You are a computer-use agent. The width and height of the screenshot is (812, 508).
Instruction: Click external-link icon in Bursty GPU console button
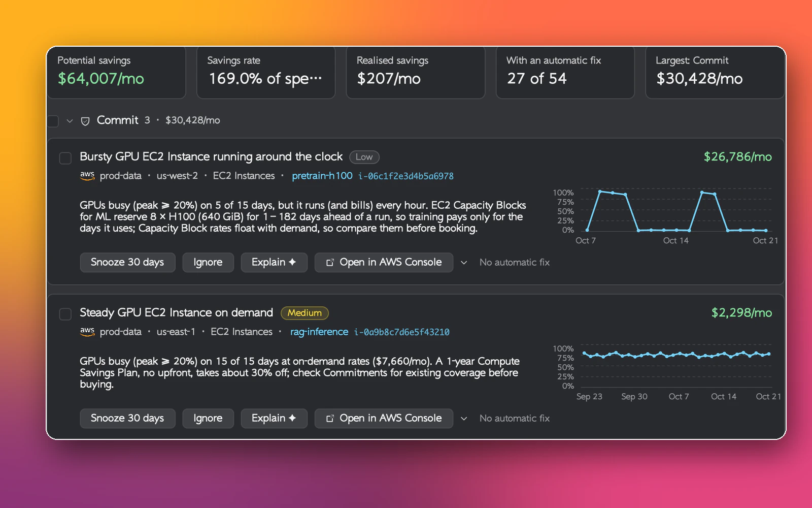tap(330, 263)
